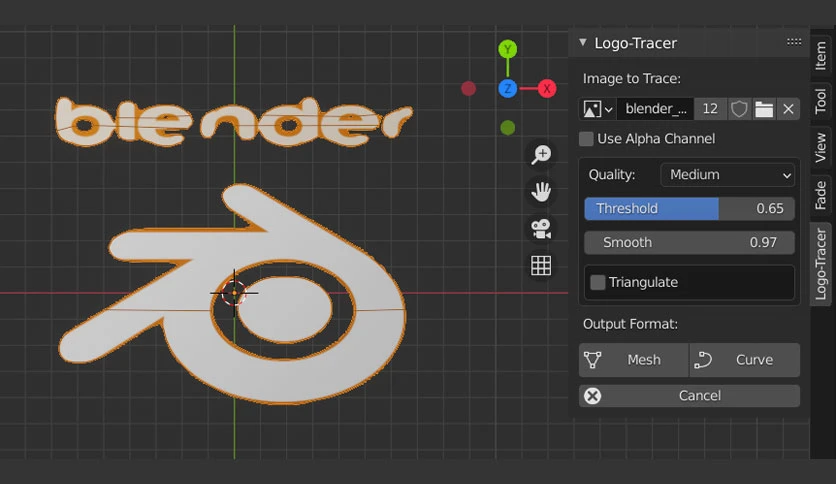
Task: Switch to the Fade sidebar tab
Action: click(x=821, y=195)
